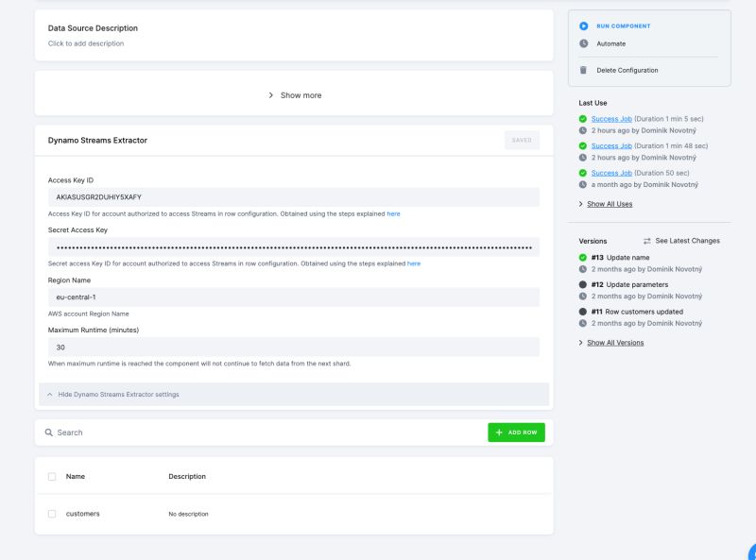Click the magnifier icon in the search bar

point(49,432)
